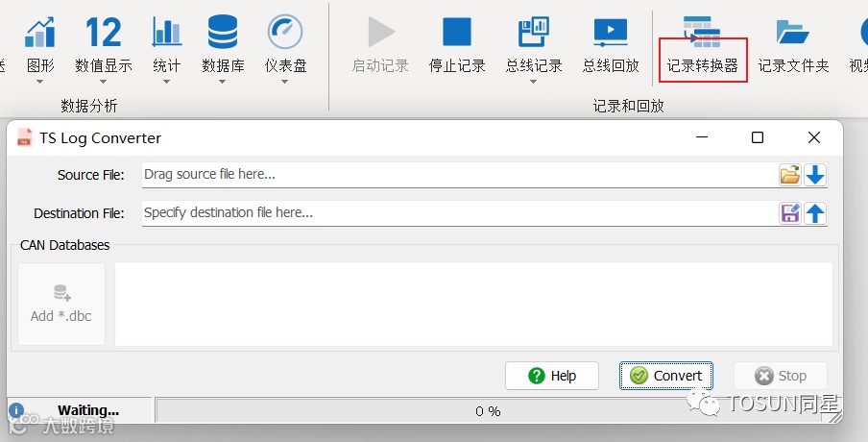
Task: Click the 停止记录 stop logging icon
Action: (457, 32)
